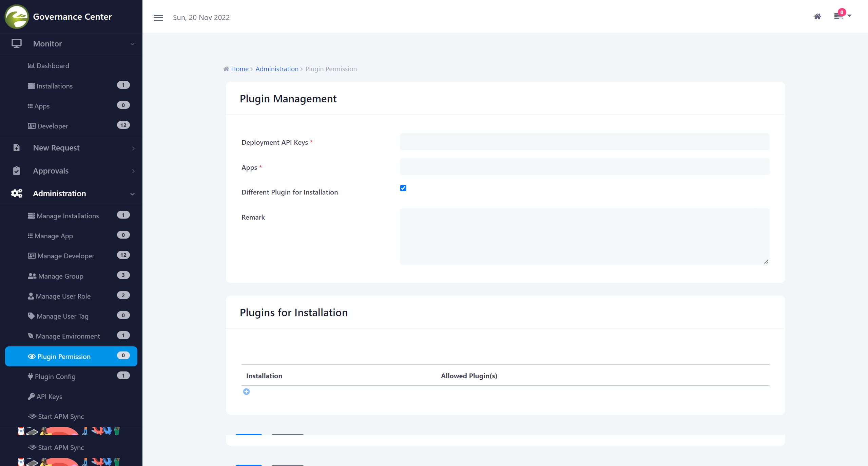Open Manage Developer menu item

click(x=66, y=256)
